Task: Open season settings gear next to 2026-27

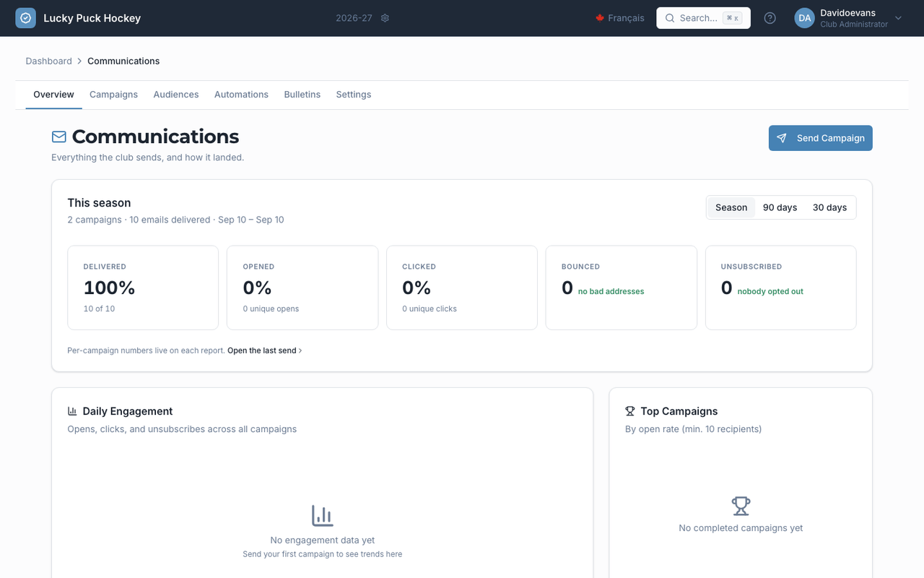Action: click(x=385, y=18)
